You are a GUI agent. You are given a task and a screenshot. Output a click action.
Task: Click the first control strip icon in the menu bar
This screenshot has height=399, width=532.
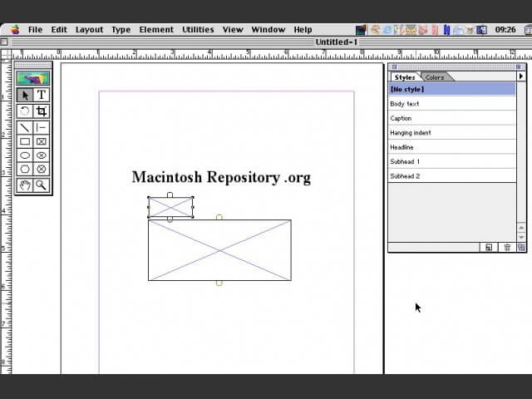pyautogui.click(x=362, y=30)
